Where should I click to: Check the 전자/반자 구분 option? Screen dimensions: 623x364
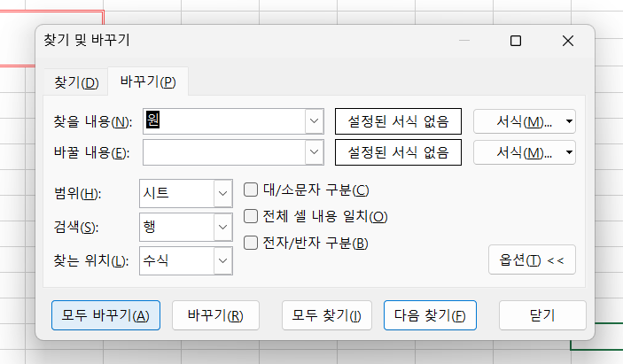coord(251,243)
